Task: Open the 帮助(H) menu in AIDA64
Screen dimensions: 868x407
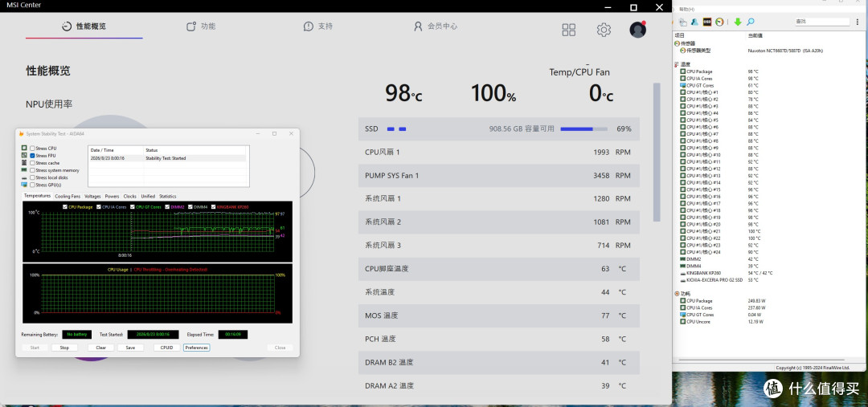Action: (x=686, y=10)
